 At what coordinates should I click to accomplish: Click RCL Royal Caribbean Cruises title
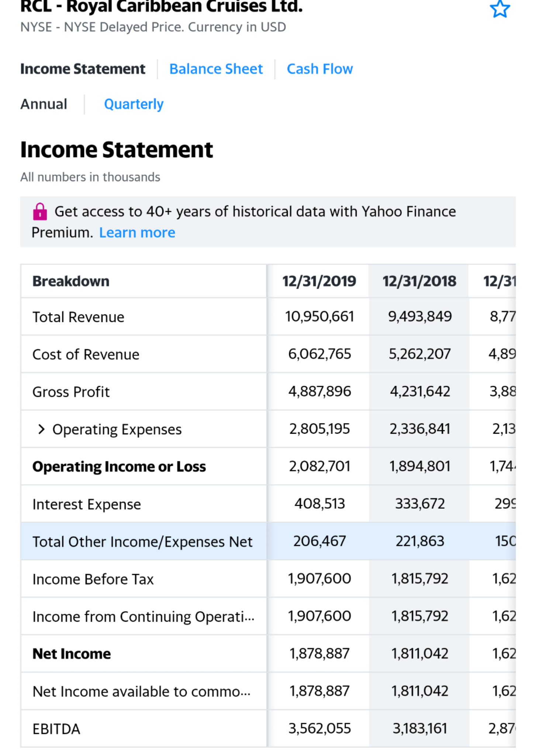[x=162, y=6]
